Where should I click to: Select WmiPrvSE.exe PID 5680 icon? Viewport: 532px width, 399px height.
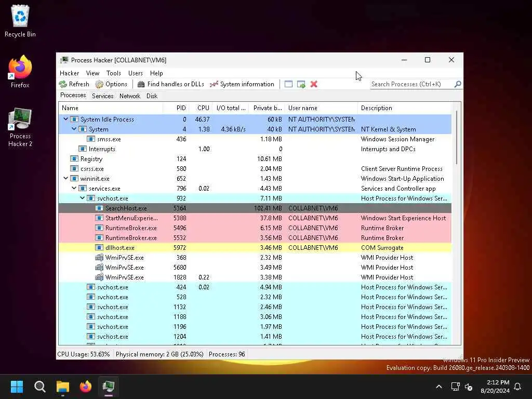[x=99, y=267]
